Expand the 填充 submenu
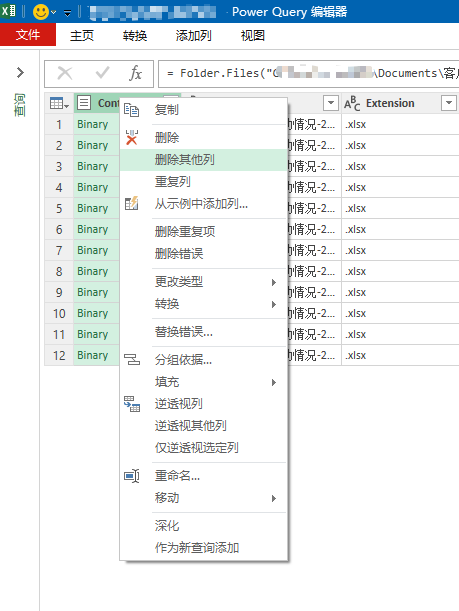Screen dimensions: 459x611 coord(204,382)
